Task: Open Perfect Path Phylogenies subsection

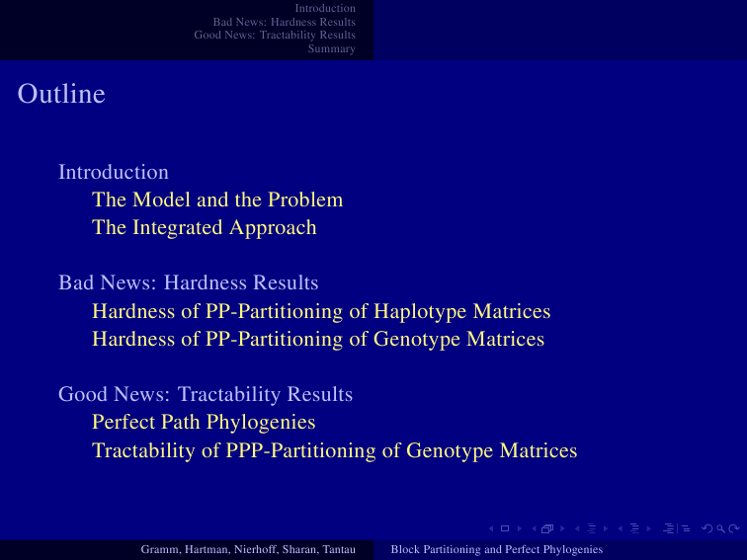Action: (204, 423)
